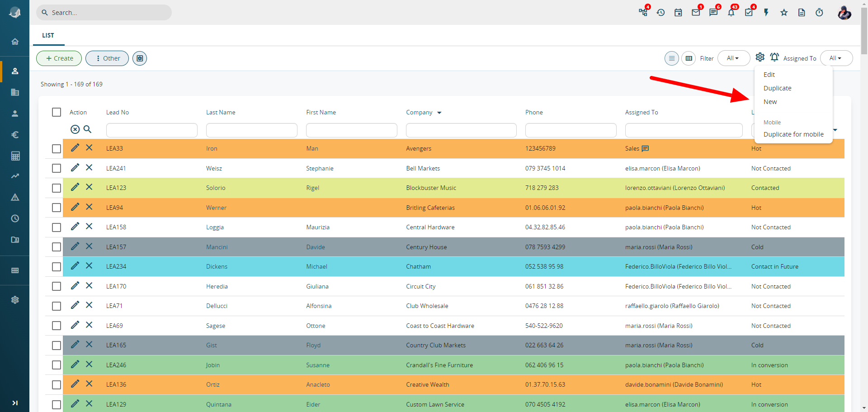Open the clock icon in sidebar

click(x=15, y=218)
